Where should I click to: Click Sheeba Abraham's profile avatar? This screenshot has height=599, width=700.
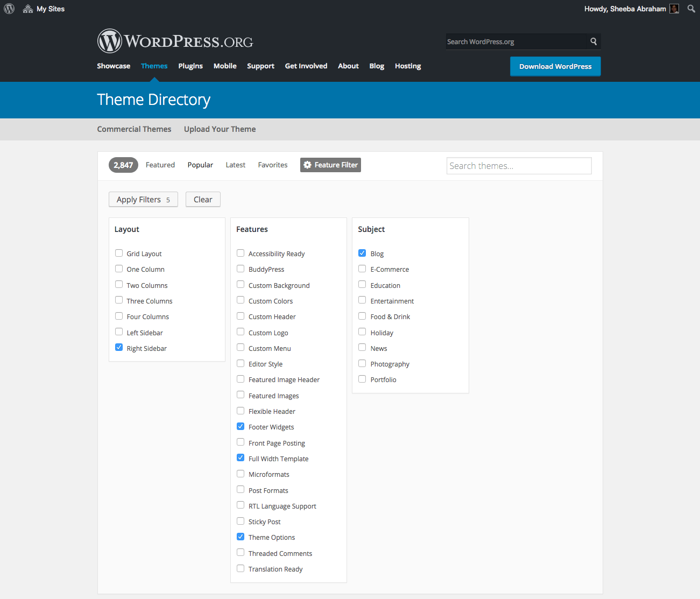click(x=674, y=9)
